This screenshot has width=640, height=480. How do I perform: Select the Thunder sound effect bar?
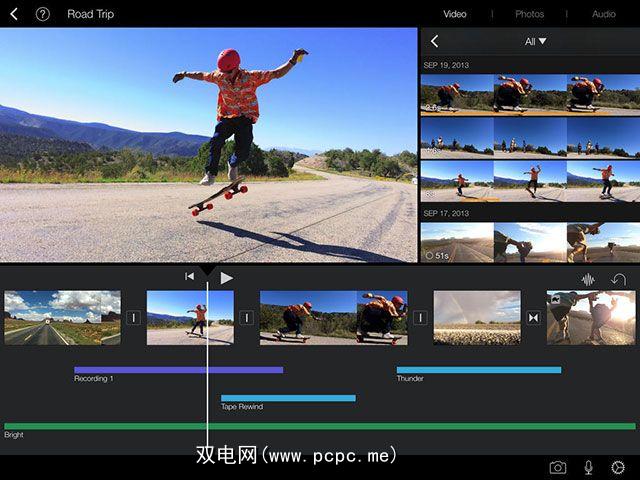[x=479, y=370]
